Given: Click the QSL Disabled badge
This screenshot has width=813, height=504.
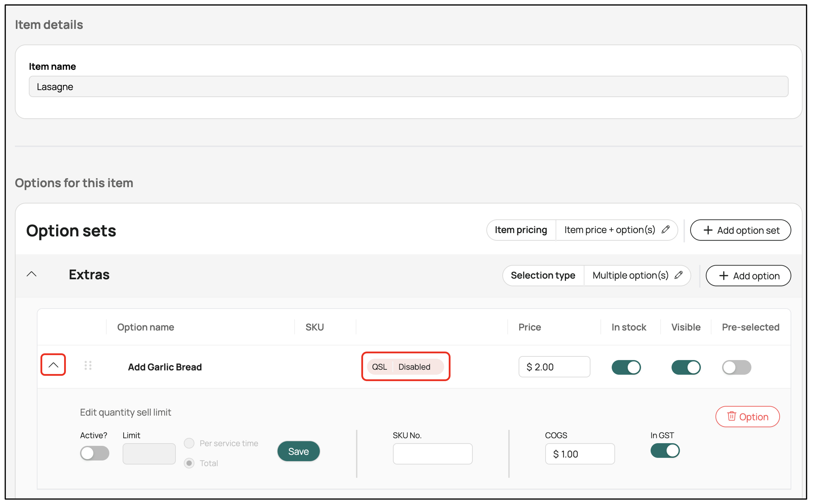Looking at the screenshot, I should coord(405,367).
